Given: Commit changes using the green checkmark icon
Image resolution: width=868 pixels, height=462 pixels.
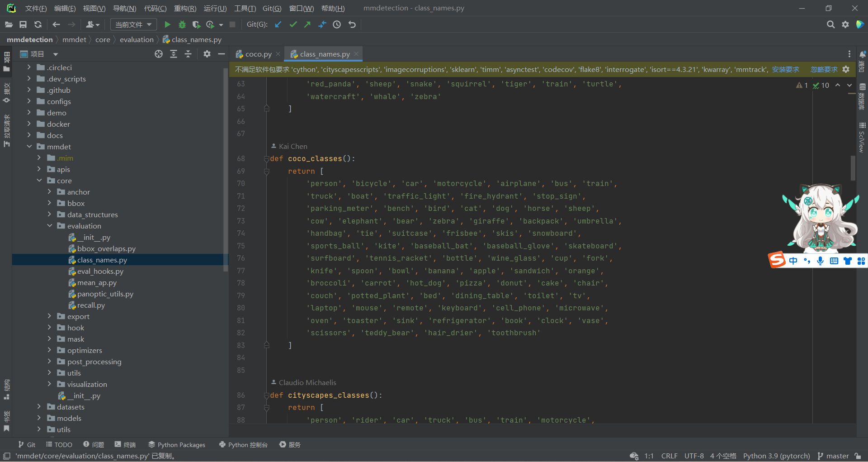Looking at the screenshot, I should (x=292, y=24).
